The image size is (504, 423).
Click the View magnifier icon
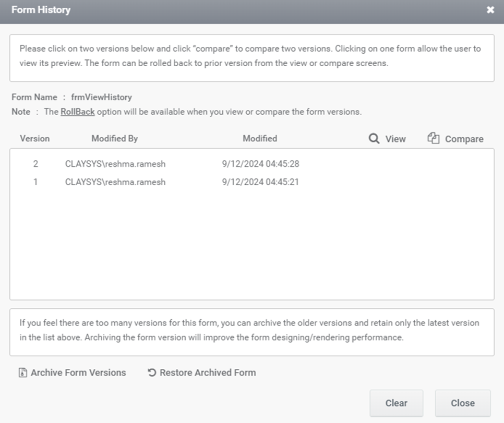[374, 139]
